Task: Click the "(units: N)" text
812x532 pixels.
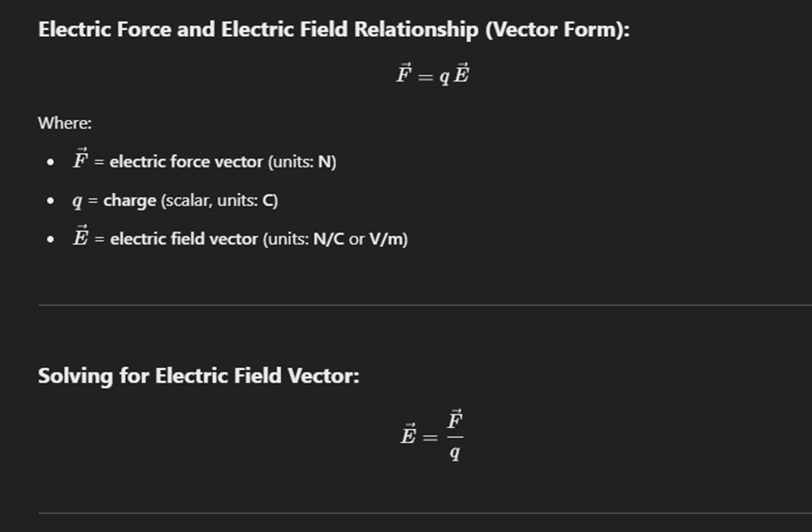Action: 302,161
